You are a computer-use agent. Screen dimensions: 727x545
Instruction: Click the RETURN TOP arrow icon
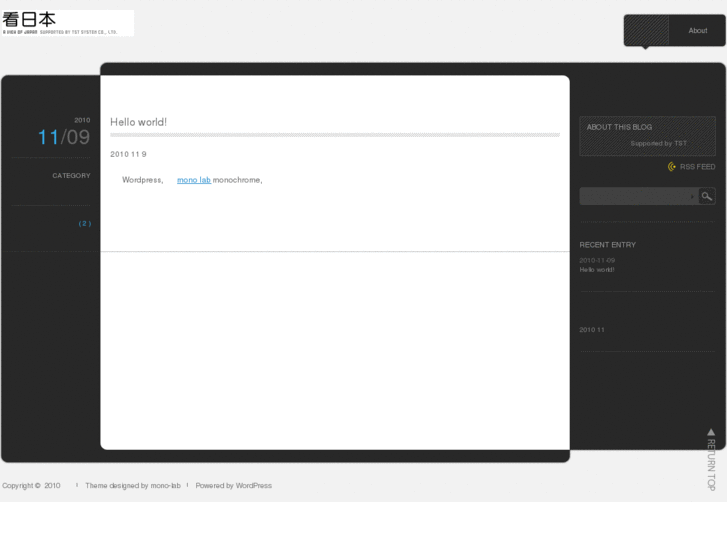711,432
